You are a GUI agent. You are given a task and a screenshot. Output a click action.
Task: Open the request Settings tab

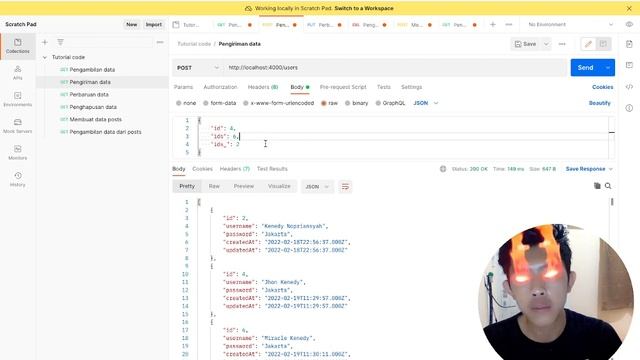tap(411, 87)
